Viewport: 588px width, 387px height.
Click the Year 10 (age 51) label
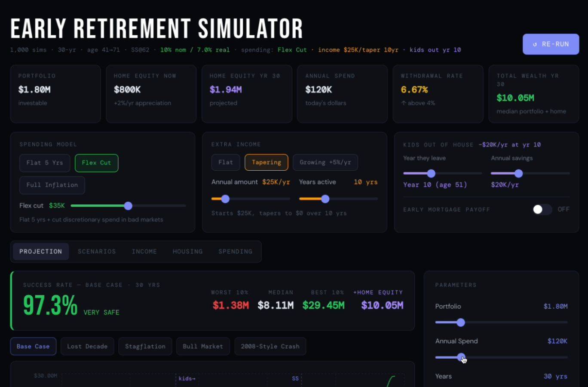point(435,185)
